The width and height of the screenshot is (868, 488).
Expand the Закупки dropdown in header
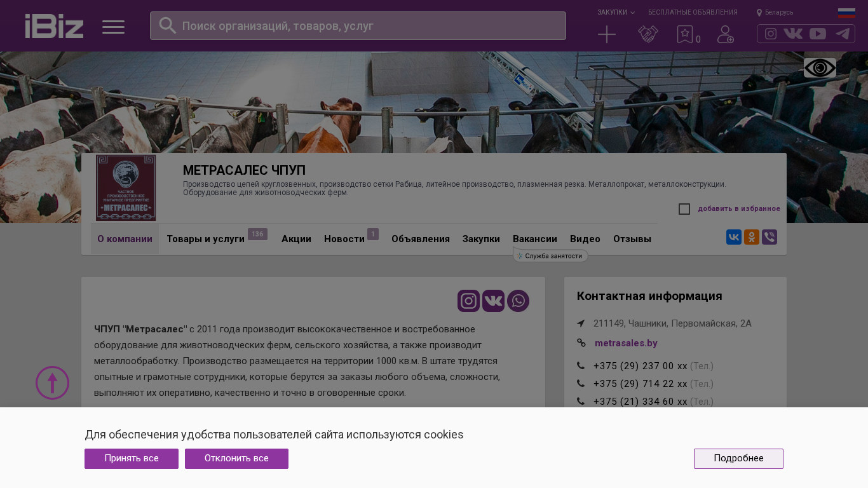pos(616,12)
